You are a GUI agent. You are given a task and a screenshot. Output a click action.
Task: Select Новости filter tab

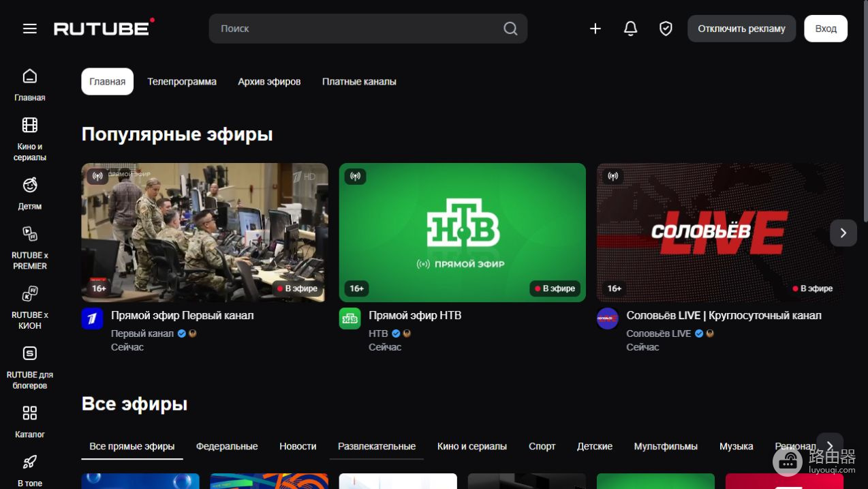click(x=298, y=446)
